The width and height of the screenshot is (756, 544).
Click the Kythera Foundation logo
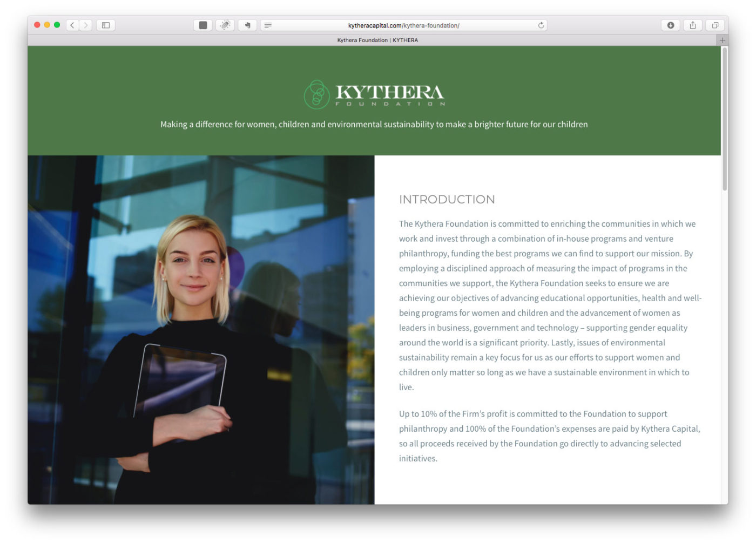(x=374, y=94)
